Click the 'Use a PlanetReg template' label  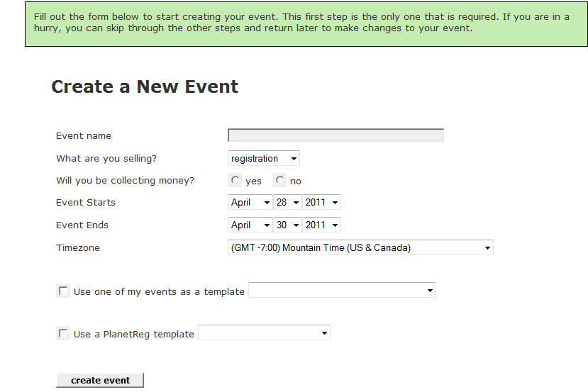[134, 335]
